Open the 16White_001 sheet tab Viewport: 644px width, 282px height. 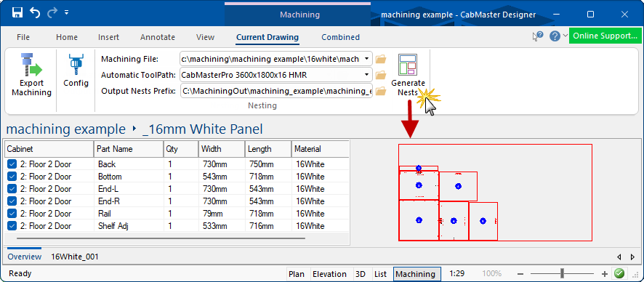coord(75,257)
